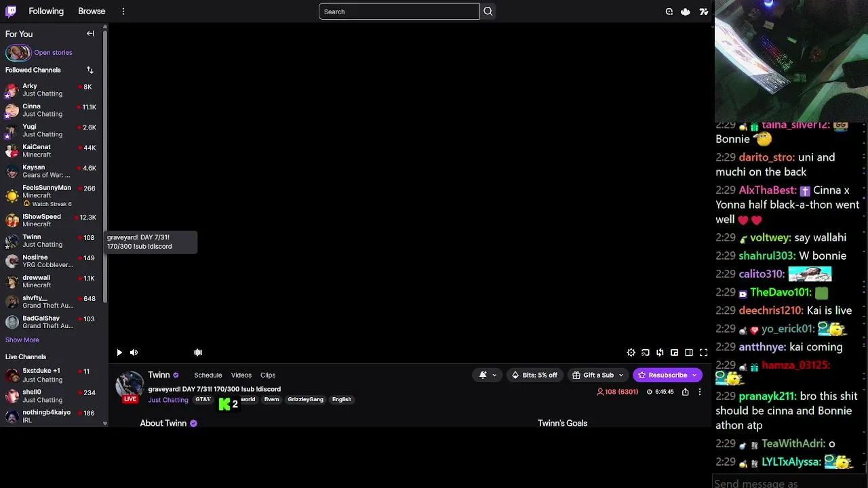Image resolution: width=868 pixels, height=488 pixels.
Task: Open more options menu below player
Action: point(700,392)
